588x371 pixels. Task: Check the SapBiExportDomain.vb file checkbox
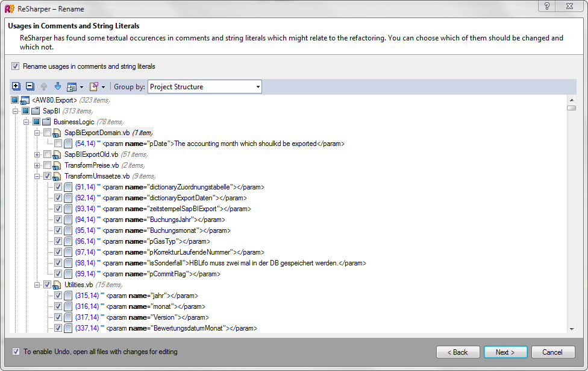coord(47,133)
